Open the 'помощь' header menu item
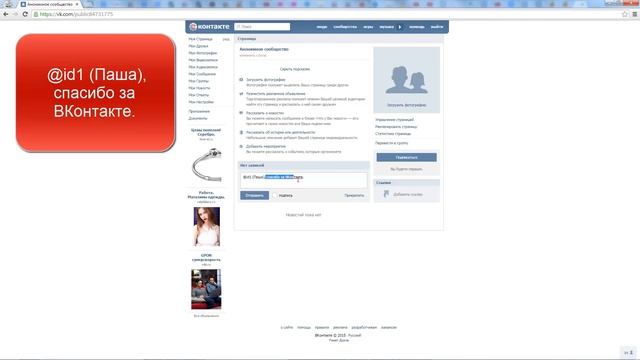The height and width of the screenshot is (360, 640). pyautogui.click(x=417, y=27)
